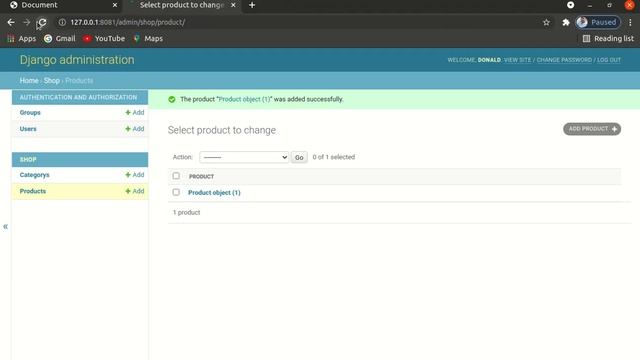Click the '1 product' count text
The width and height of the screenshot is (640, 360).
[187, 213]
